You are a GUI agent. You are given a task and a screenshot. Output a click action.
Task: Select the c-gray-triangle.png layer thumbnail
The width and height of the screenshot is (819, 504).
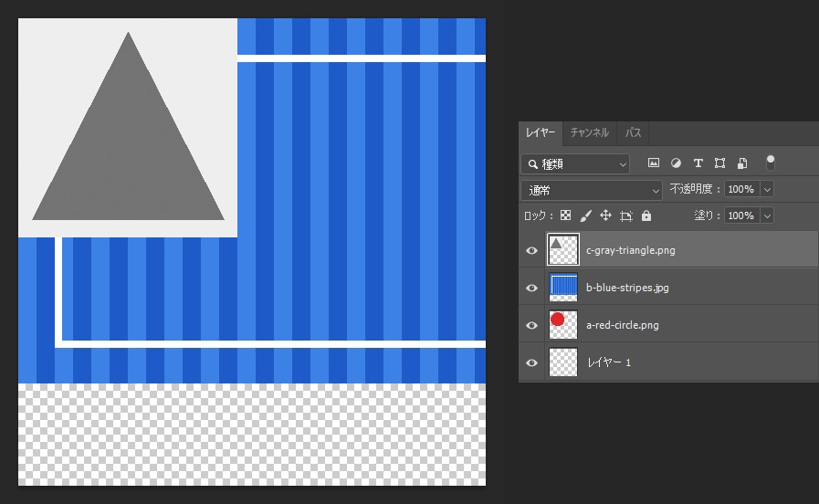563,249
